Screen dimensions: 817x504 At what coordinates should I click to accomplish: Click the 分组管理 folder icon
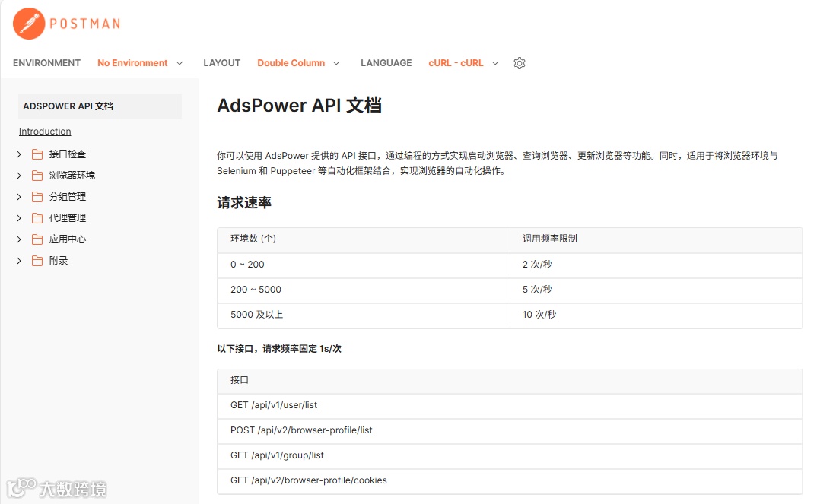pyautogui.click(x=37, y=197)
